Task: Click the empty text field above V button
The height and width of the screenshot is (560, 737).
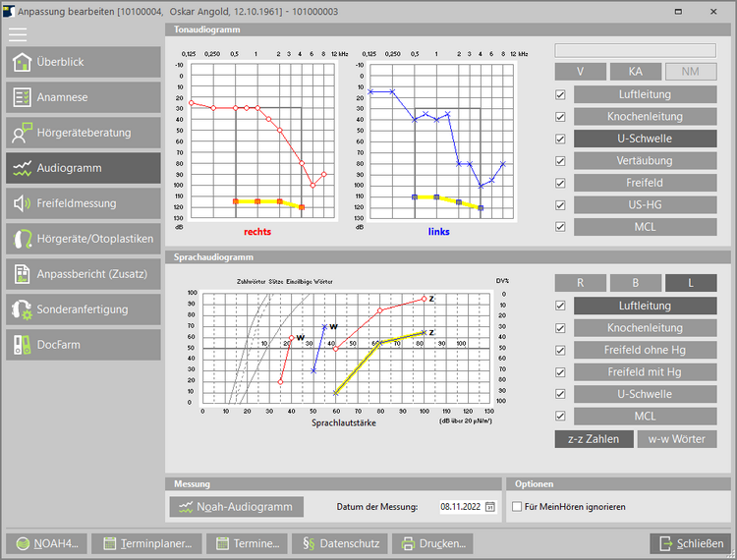Action: pyautogui.click(x=636, y=50)
